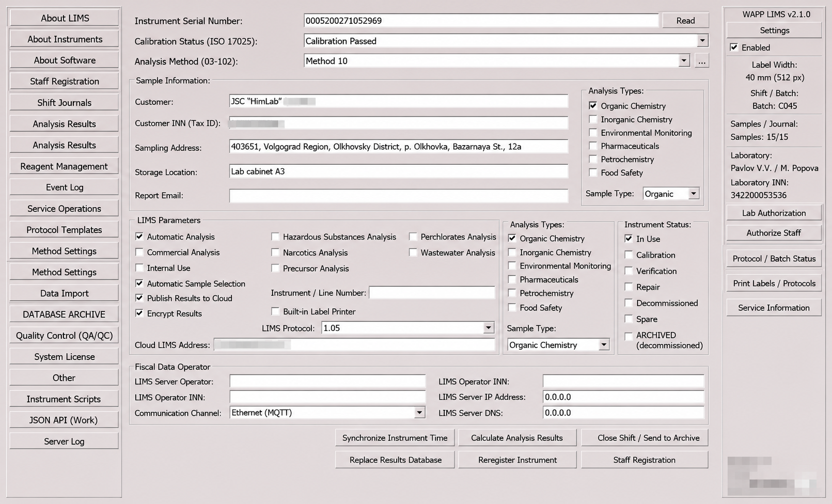Open About Instruments page
This screenshot has height=504, width=832.
point(65,39)
